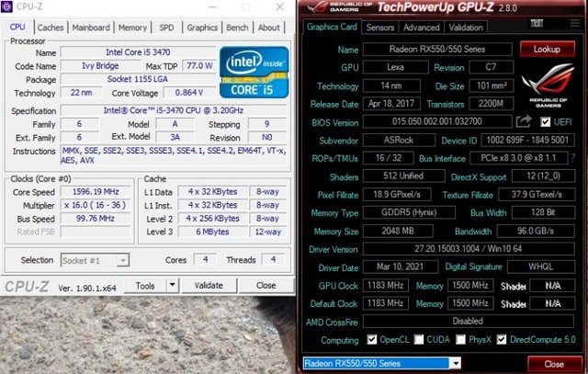Click the Specification text i5-3470 CPU @ 3.20GHz
This screenshot has height=374, width=588.
pyautogui.click(x=174, y=110)
